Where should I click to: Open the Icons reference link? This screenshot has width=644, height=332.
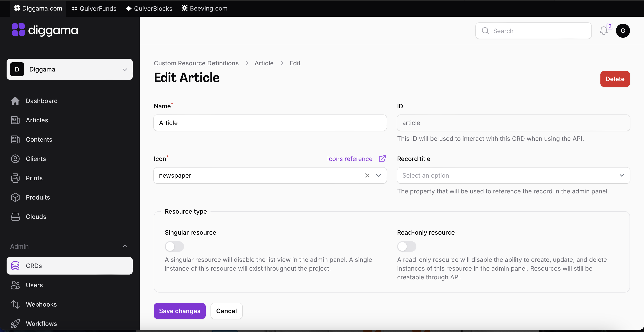(x=350, y=159)
